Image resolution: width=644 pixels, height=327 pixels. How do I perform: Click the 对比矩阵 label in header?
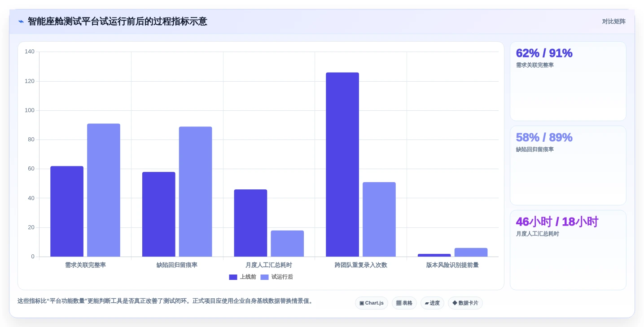click(x=613, y=22)
